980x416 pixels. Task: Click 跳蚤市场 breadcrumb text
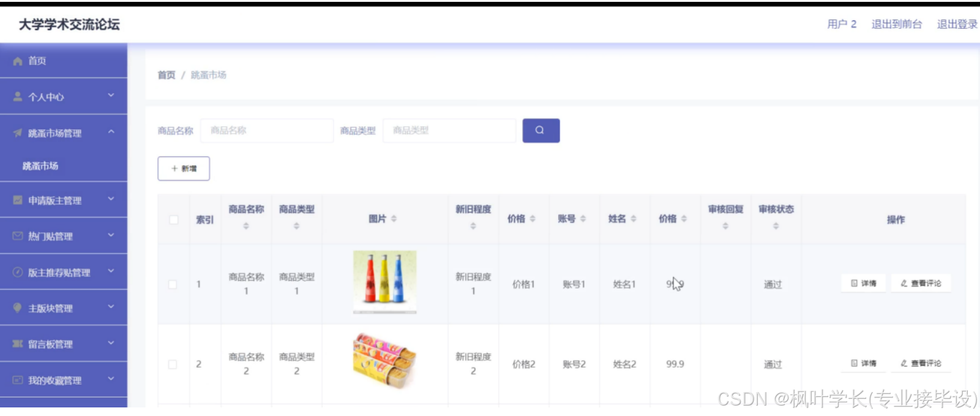(x=209, y=75)
